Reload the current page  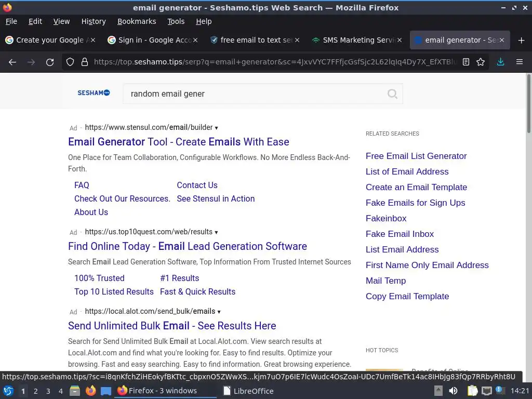(50, 62)
